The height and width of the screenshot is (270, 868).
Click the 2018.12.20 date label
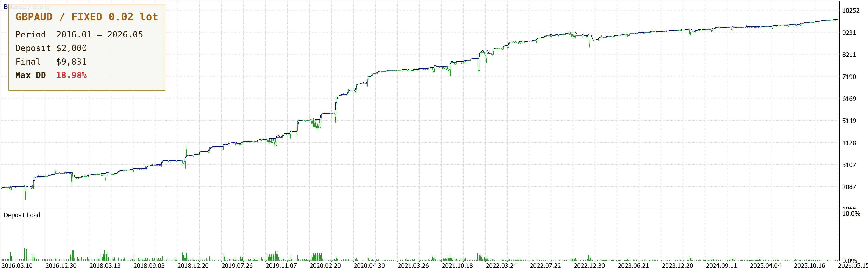click(x=193, y=266)
